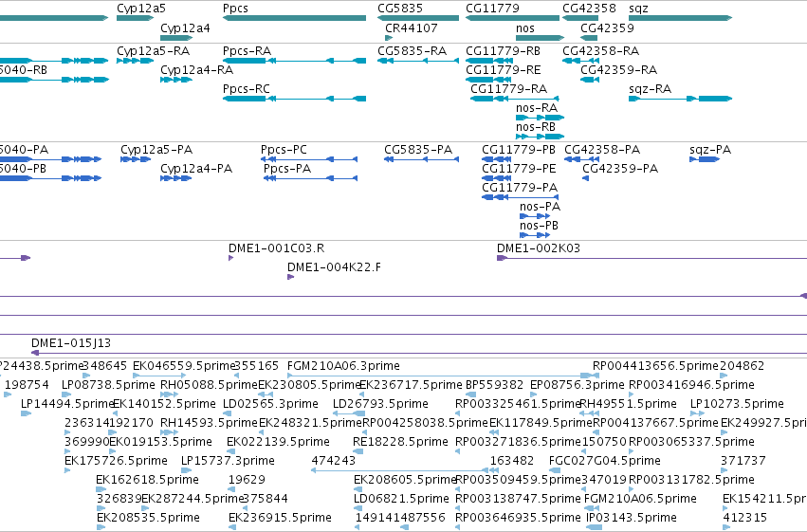Select the Cyp12a5-RA transcript label
This screenshot has height=532, width=807.
coord(153,51)
